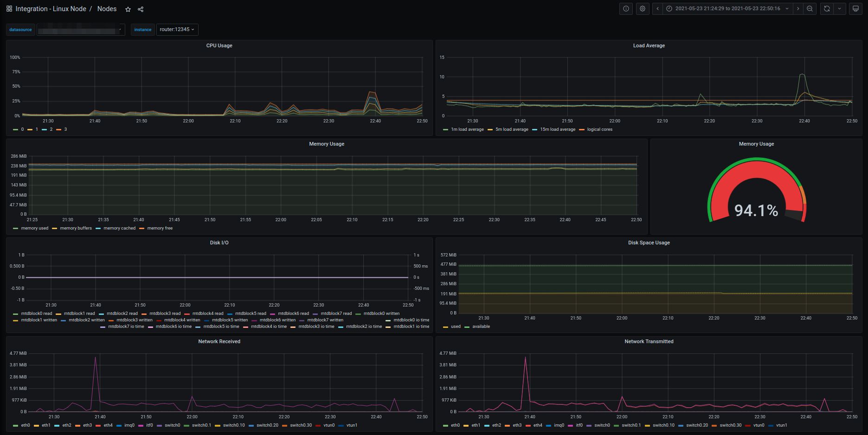The image size is (868, 435).
Task: Open Memory Usage gauge panel title
Action: [756, 144]
